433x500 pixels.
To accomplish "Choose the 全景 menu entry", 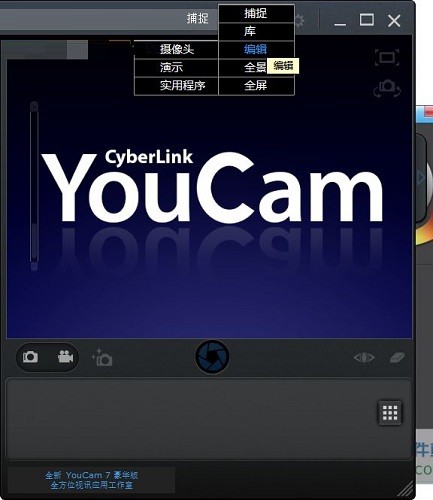I will pos(256,68).
